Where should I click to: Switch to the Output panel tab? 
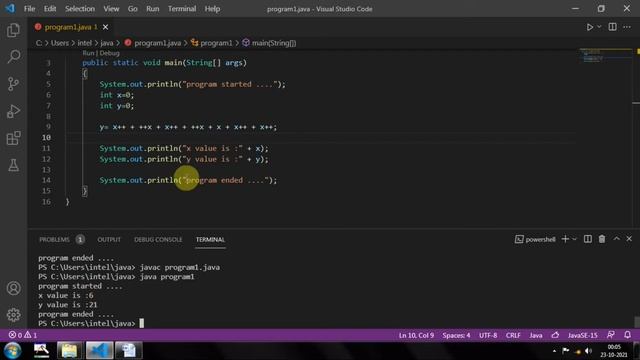[109, 240]
